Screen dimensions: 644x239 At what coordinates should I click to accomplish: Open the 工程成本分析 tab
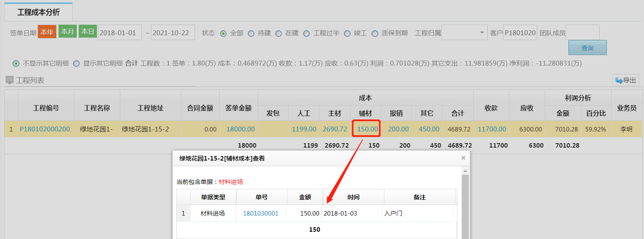(38, 12)
